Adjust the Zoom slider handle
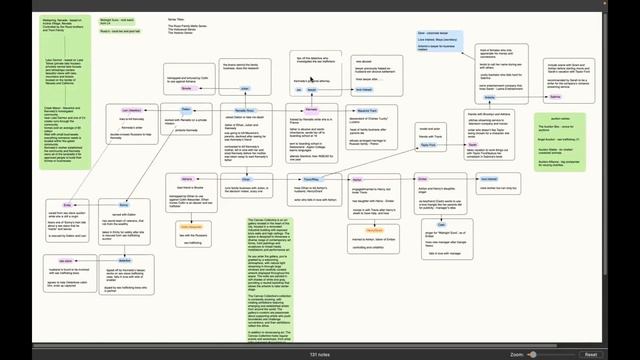Viewport: 640px width, 360px height. coord(533,355)
